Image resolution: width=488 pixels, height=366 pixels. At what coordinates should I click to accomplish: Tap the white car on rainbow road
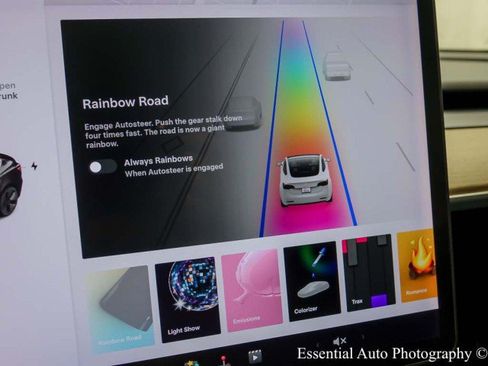(x=305, y=180)
